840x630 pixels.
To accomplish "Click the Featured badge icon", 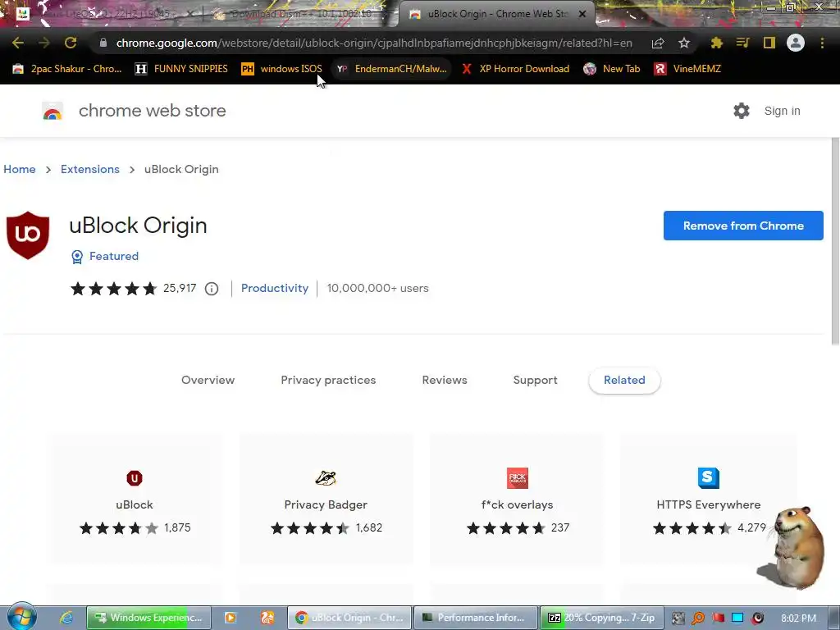I will click(x=77, y=257).
